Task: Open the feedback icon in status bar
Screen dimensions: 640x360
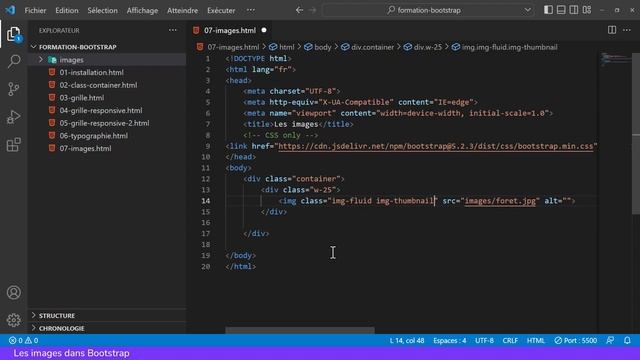Action: [x=610, y=340]
